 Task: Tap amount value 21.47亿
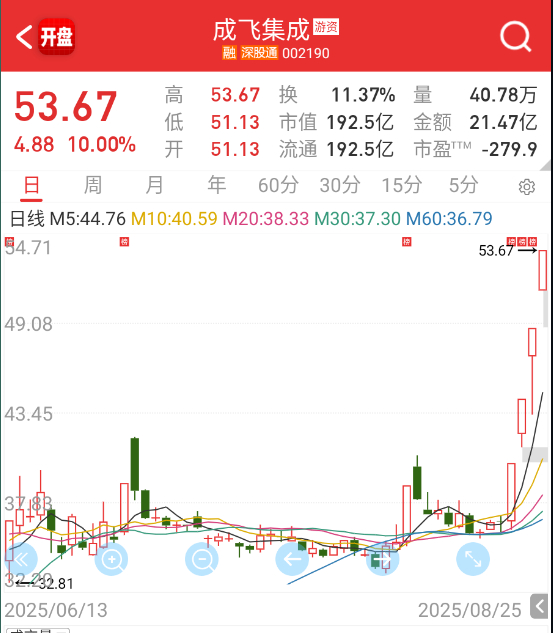click(503, 122)
